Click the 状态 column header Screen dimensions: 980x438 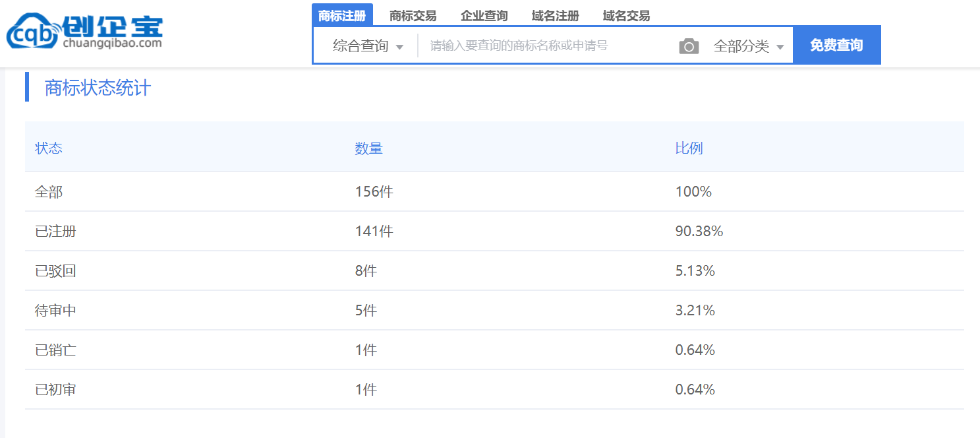(49, 148)
